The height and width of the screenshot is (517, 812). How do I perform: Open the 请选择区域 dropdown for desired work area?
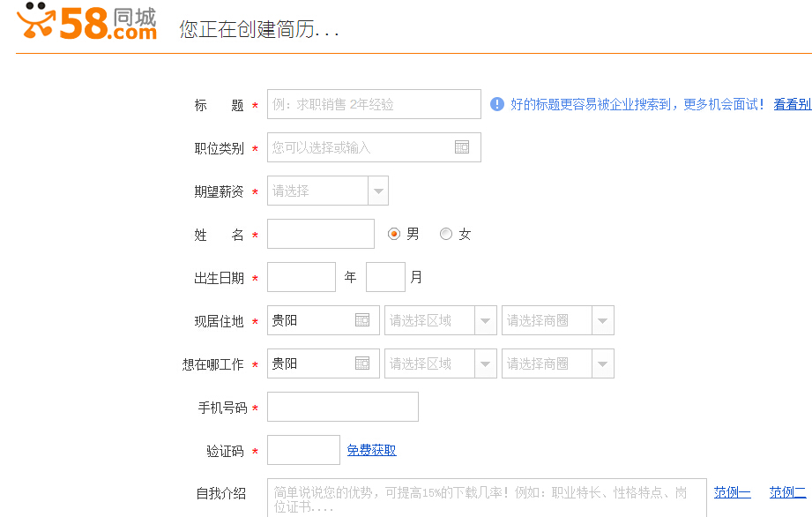coord(484,363)
